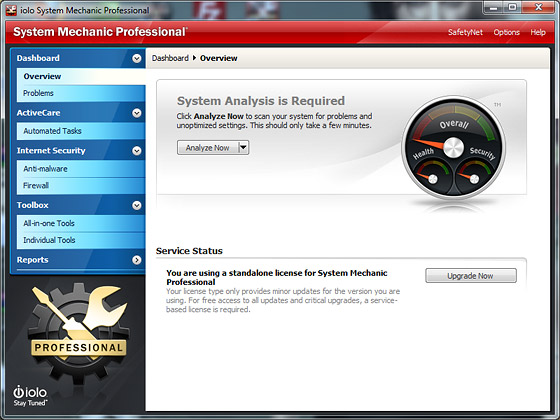The width and height of the screenshot is (560, 420).
Task: Open All-in-one Tools
Action: pyautogui.click(x=81, y=223)
